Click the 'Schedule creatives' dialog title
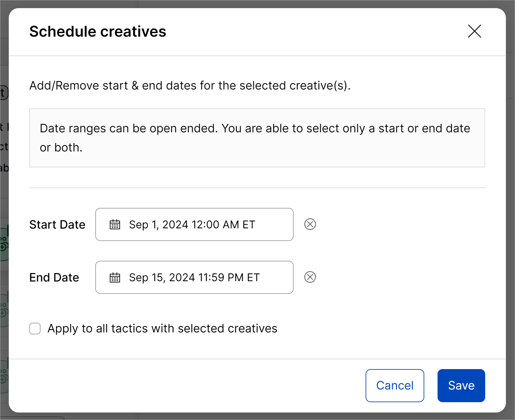 (x=98, y=32)
